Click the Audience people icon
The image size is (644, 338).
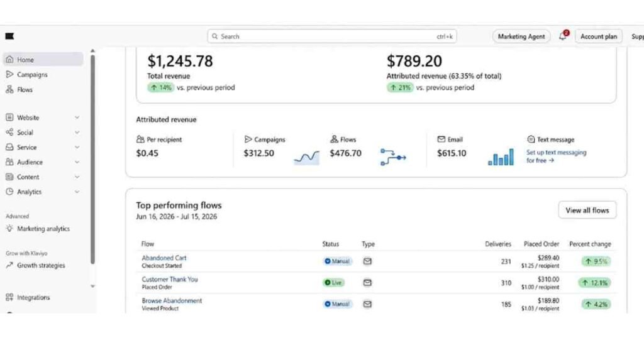tap(9, 162)
